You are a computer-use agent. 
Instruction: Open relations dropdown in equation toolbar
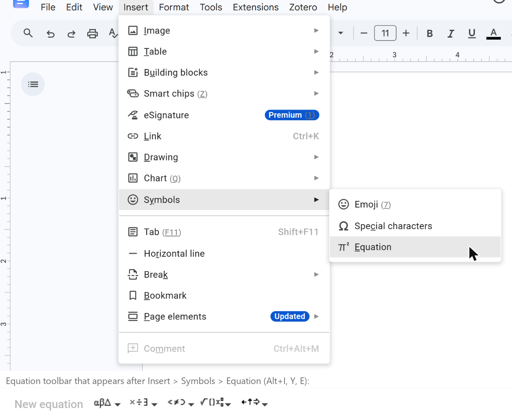click(180, 403)
